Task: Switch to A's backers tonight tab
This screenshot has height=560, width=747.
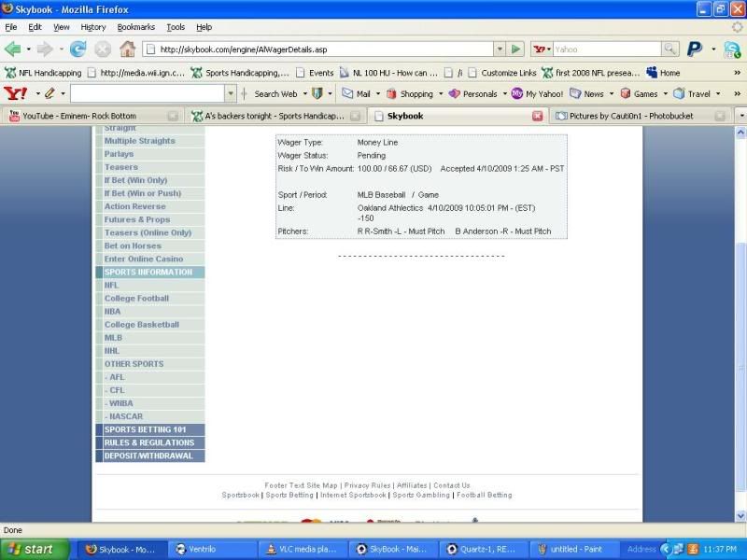Action: coord(275,116)
